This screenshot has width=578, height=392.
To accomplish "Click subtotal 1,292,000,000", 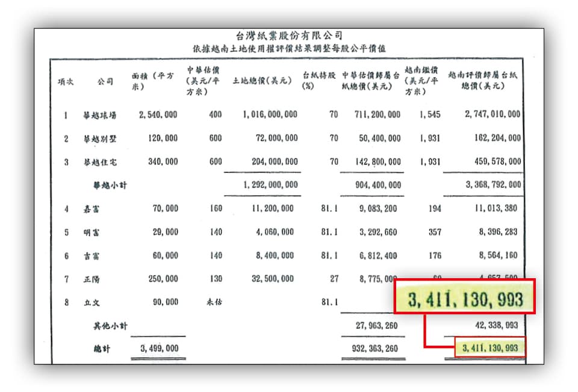I will point(270,185).
